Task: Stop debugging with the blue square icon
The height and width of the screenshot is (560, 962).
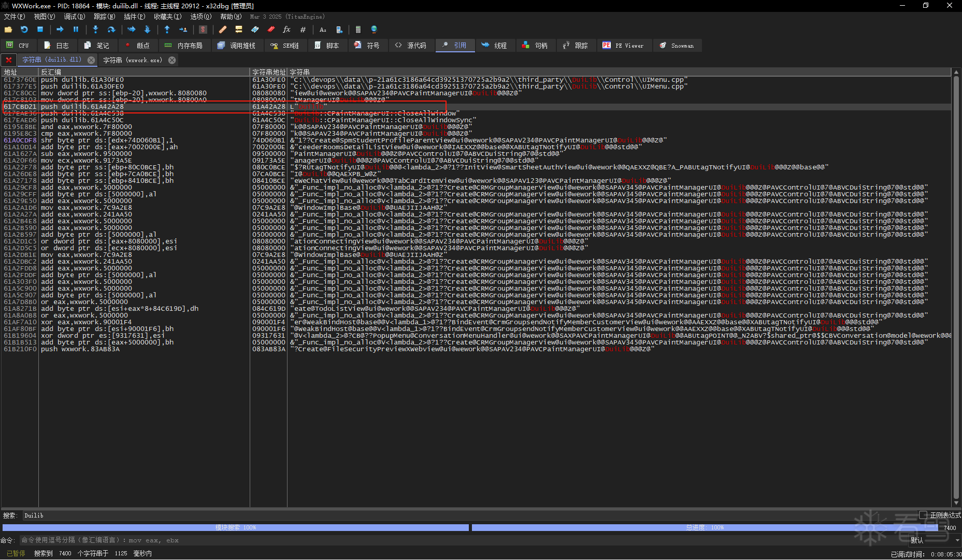Action: pyautogui.click(x=40, y=30)
